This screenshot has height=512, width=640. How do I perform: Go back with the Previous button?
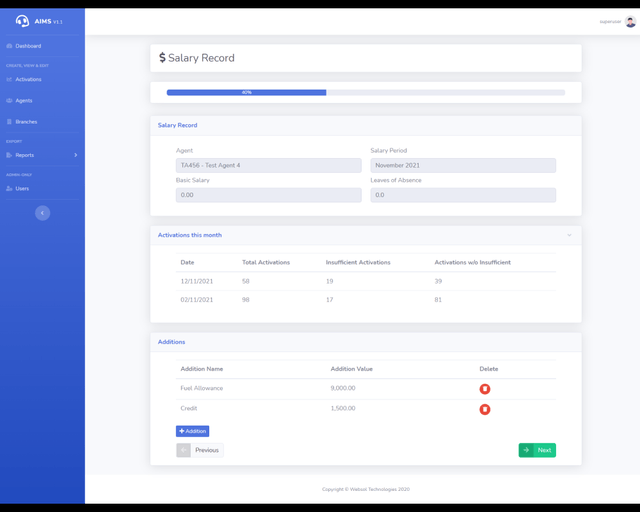200,450
